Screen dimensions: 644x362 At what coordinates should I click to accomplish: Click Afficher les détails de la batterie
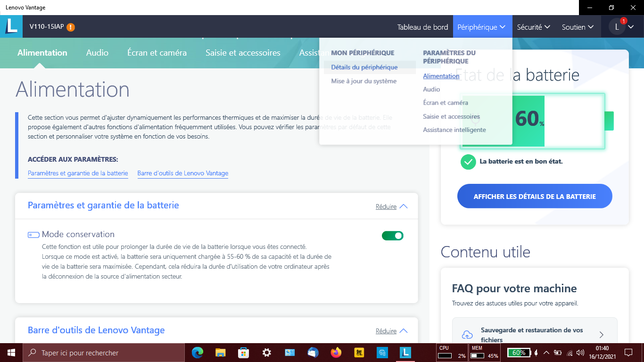tap(535, 196)
